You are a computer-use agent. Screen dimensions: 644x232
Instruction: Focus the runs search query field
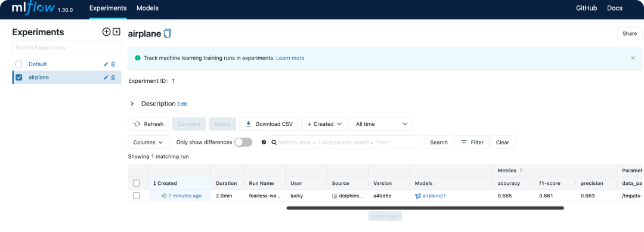[346, 143]
